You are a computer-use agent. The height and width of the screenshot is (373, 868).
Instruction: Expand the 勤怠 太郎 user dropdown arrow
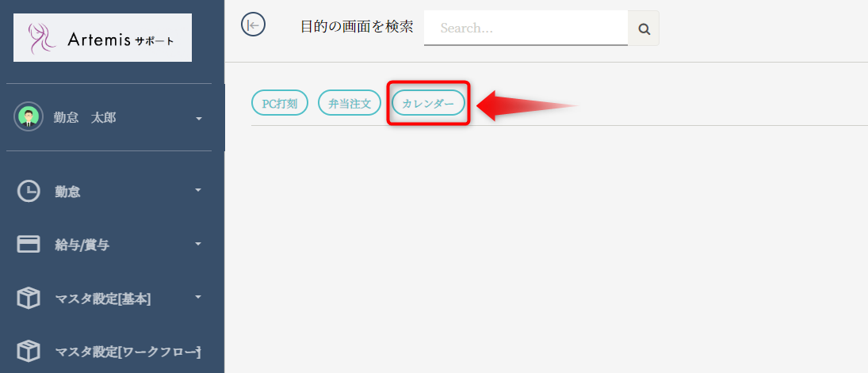pyautogui.click(x=199, y=119)
